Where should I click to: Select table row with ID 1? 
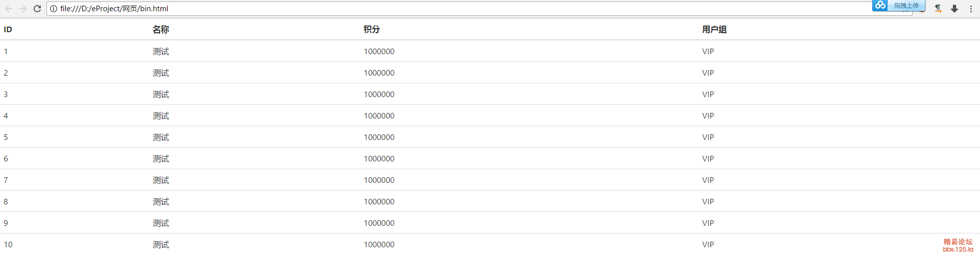[x=490, y=51]
